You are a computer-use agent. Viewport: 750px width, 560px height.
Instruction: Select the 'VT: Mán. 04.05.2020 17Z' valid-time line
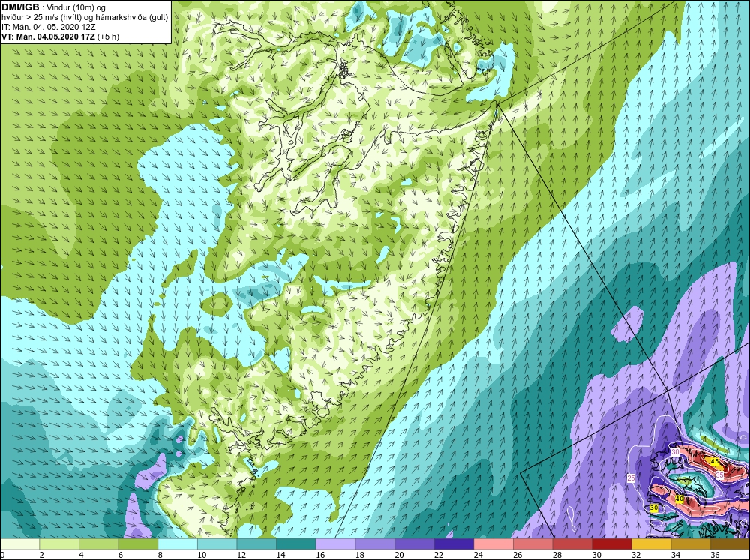(48, 37)
